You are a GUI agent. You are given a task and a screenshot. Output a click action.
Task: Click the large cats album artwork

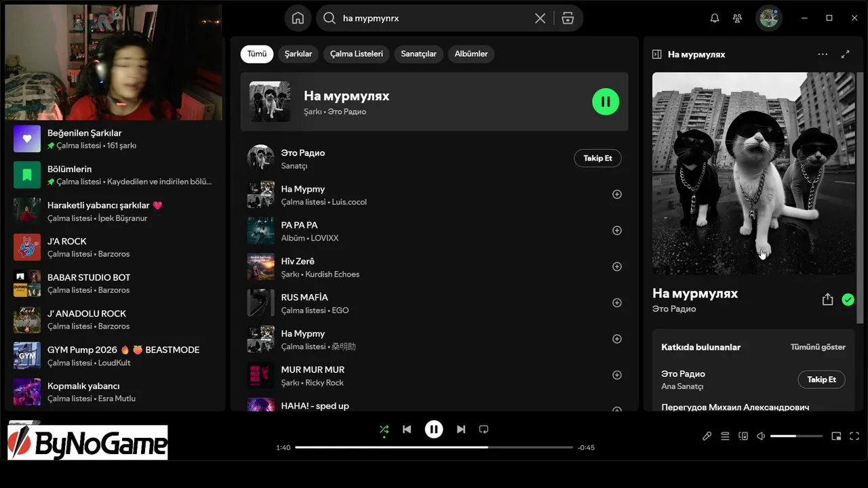click(753, 174)
